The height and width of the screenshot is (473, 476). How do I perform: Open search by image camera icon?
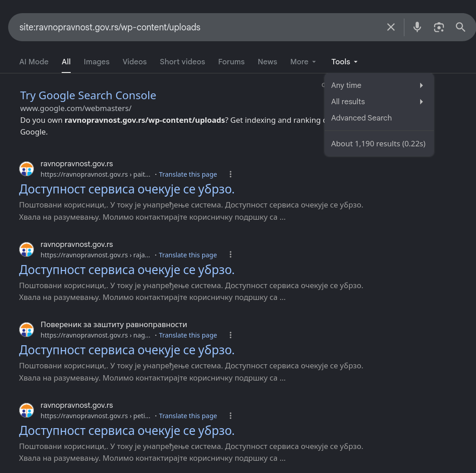(x=439, y=27)
